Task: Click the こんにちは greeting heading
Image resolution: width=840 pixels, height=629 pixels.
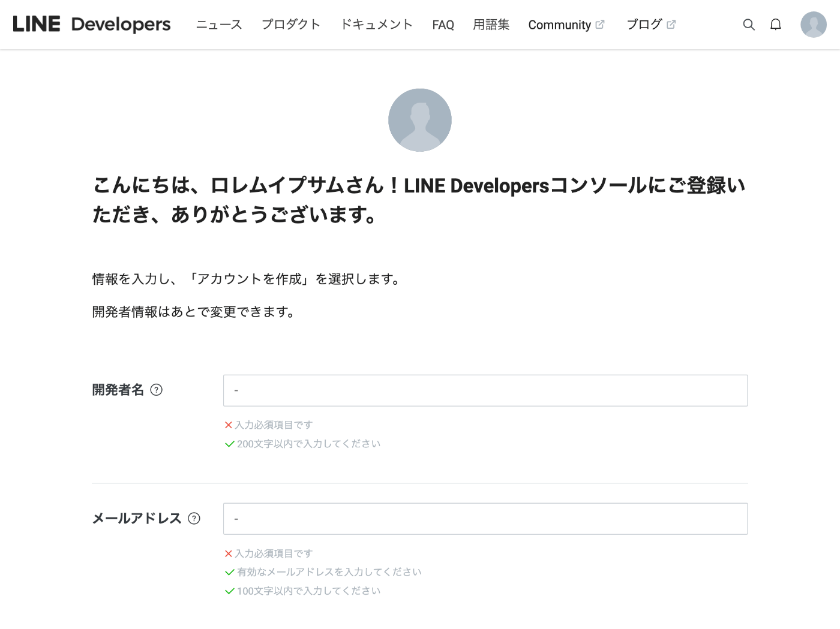Action: click(x=419, y=200)
